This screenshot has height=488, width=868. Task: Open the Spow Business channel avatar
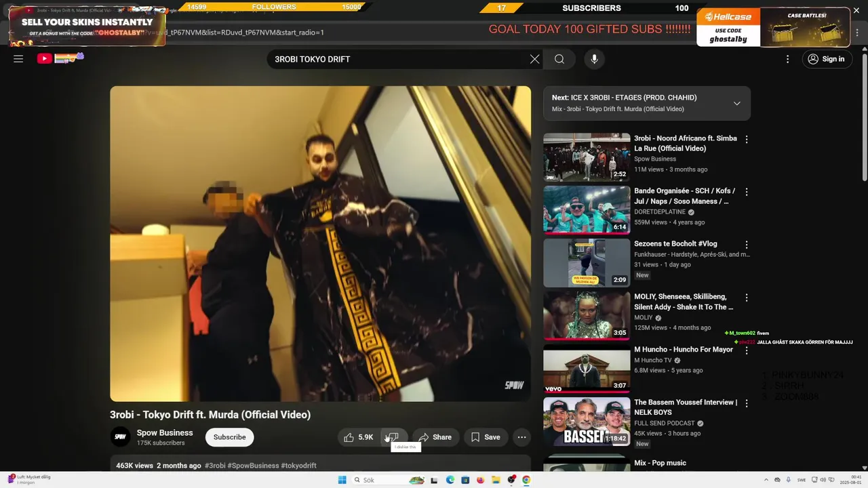pyautogui.click(x=121, y=437)
